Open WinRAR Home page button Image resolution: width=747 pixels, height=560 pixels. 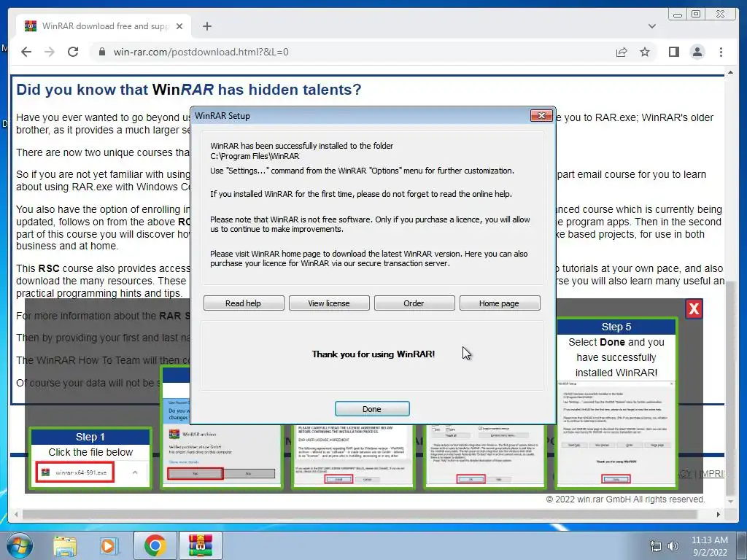point(499,303)
